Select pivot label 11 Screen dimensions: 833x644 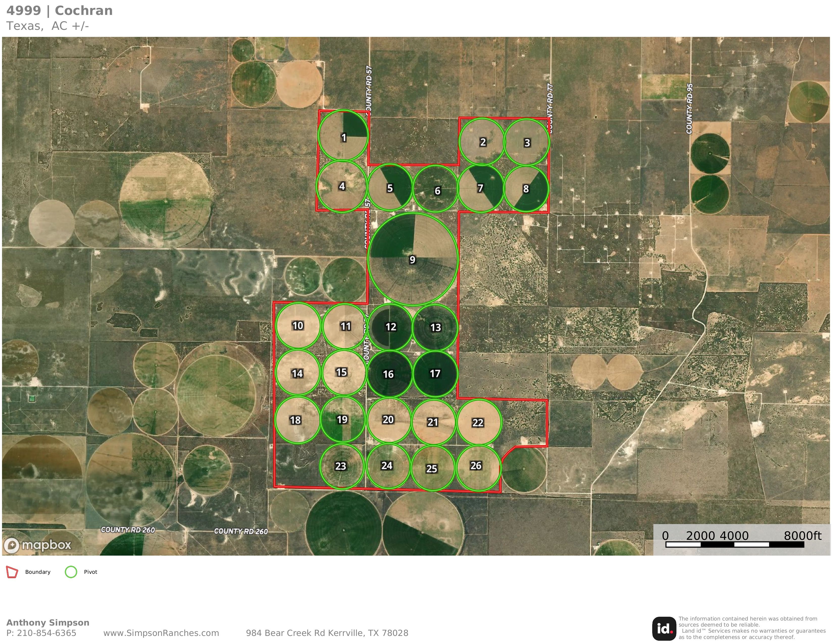coord(345,326)
